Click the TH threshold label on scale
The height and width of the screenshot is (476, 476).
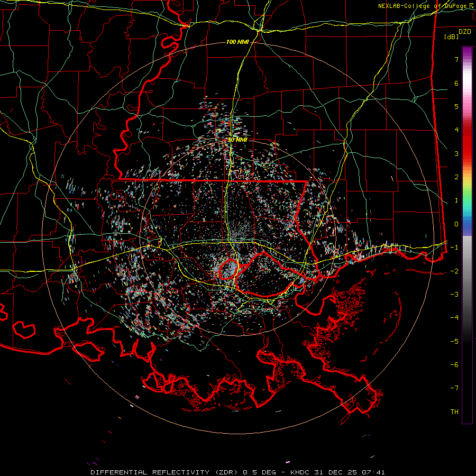click(454, 412)
